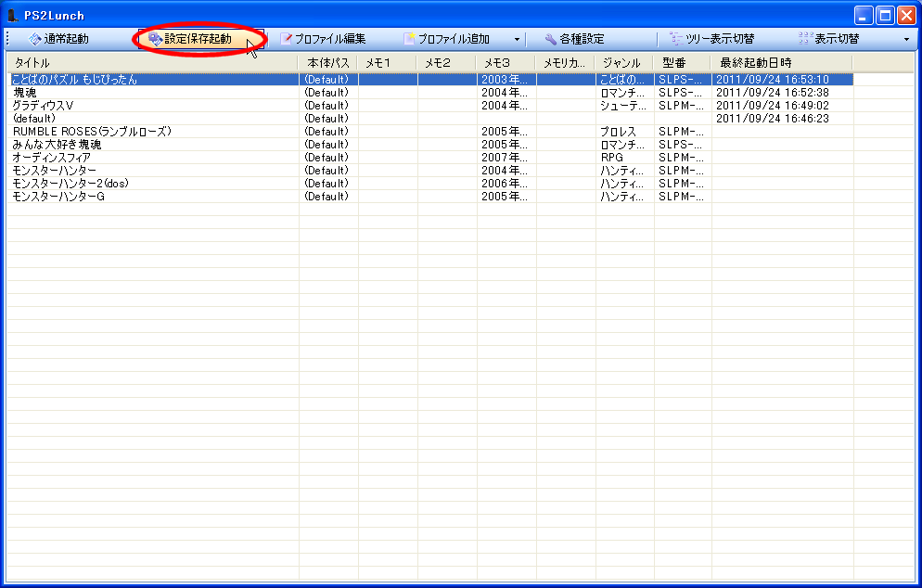Click the メモ2 column header
The height and width of the screenshot is (588, 922).
(446, 63)
